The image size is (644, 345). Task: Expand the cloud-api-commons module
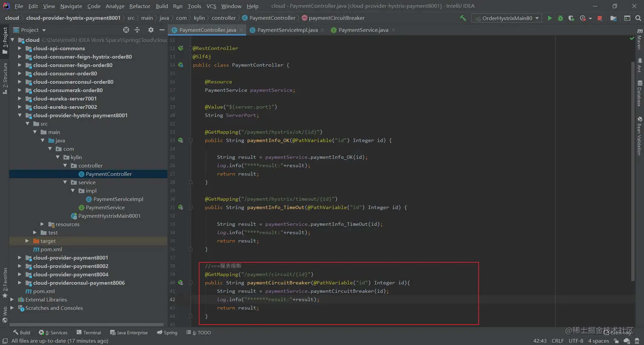20,48
